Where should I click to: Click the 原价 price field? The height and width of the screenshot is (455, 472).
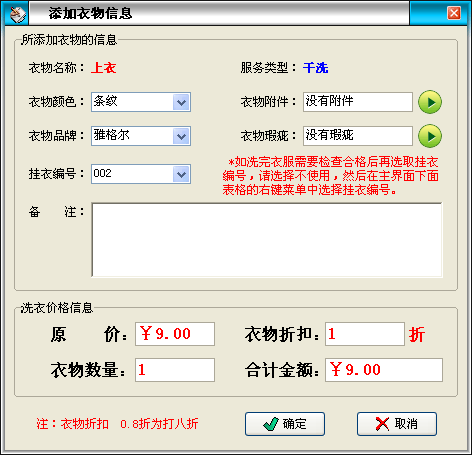[x=175, y=334]
